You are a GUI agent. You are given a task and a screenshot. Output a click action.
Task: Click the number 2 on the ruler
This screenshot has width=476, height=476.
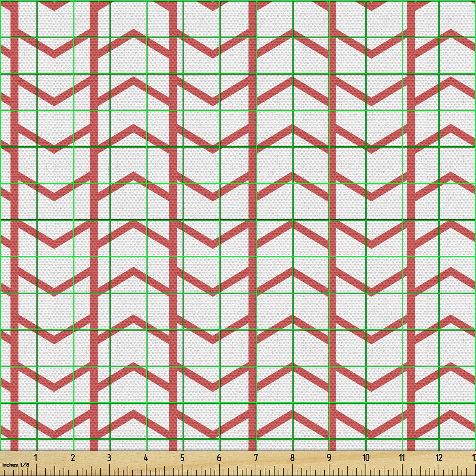point(73,458)
